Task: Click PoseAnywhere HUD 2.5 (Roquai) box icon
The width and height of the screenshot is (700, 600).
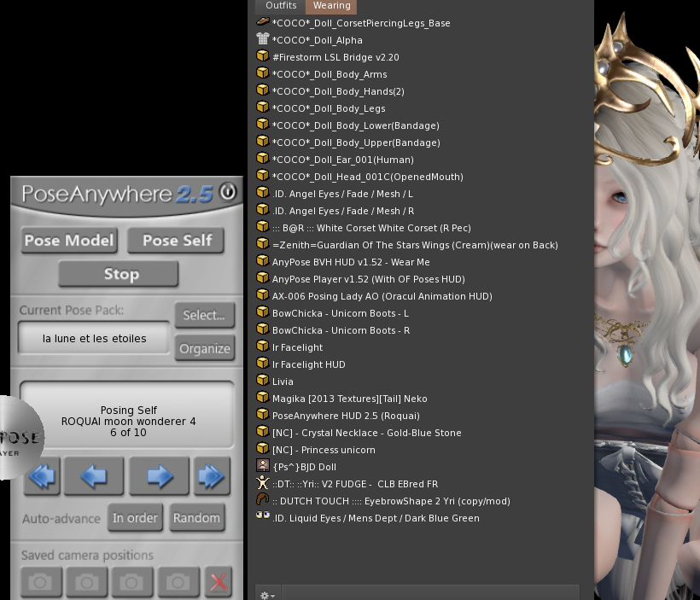Action: tap(263, 414)
